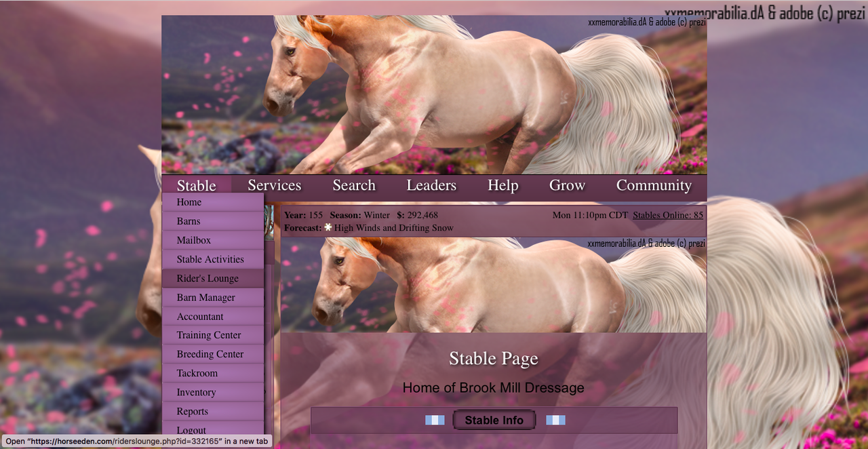
Task: Select Home from the Stable dropdown
Action: pos(213,202)
